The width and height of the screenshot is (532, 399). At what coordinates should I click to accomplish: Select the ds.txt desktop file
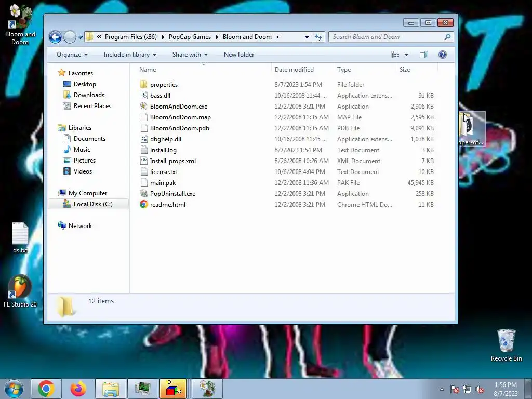(20, 238)
